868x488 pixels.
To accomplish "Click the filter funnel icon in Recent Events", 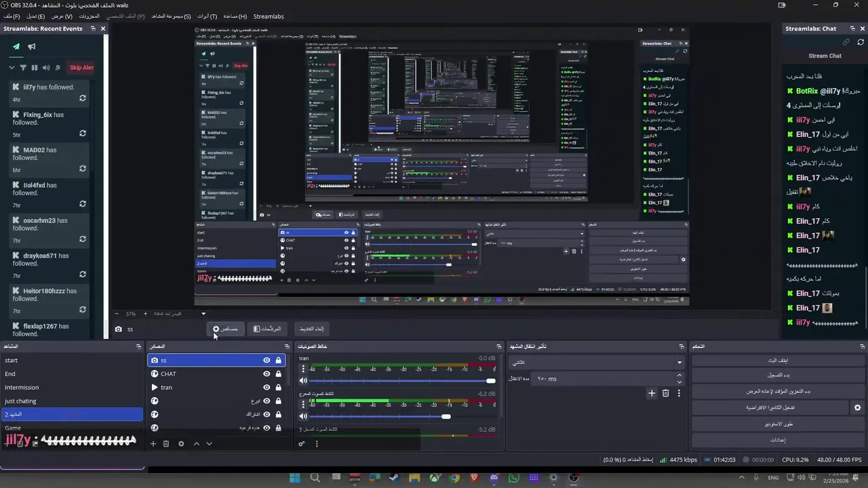I will (23, 68).
